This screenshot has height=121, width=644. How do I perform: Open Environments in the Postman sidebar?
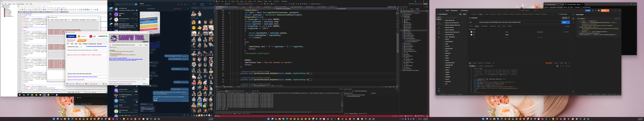(439, 23)
